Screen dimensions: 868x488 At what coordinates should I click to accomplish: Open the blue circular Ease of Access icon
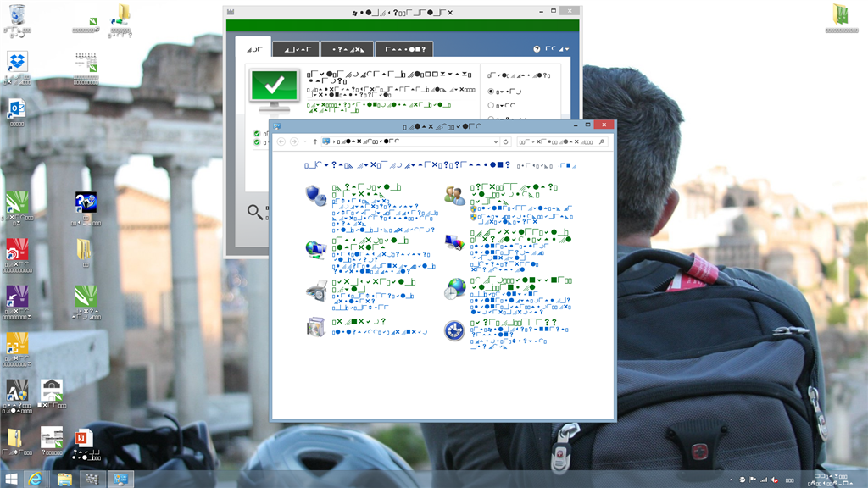[454, 331]
